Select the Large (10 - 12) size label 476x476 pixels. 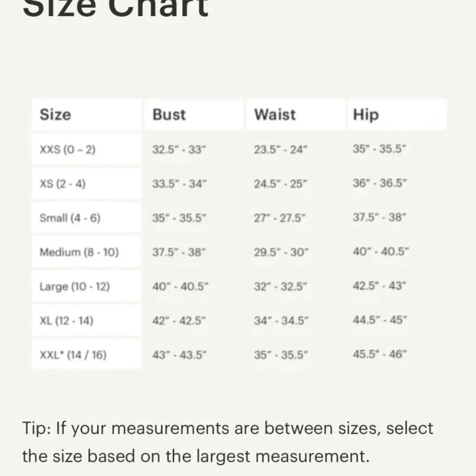[x=75, y=287]
